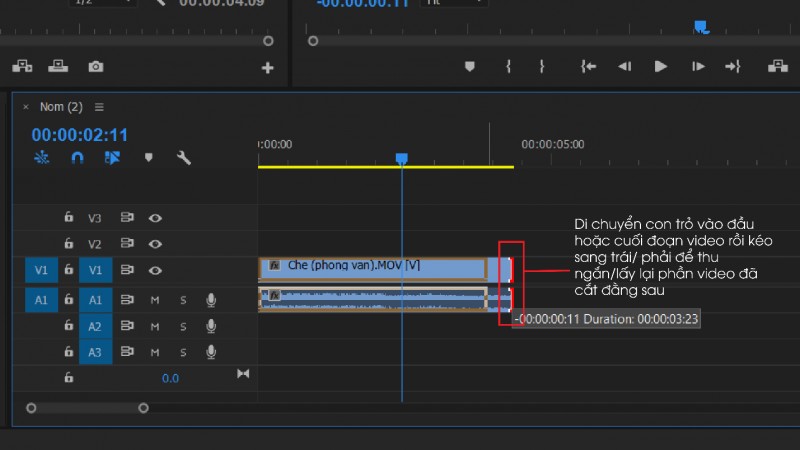
Task: Step back one frame
Action: click(x=624, y=66)
